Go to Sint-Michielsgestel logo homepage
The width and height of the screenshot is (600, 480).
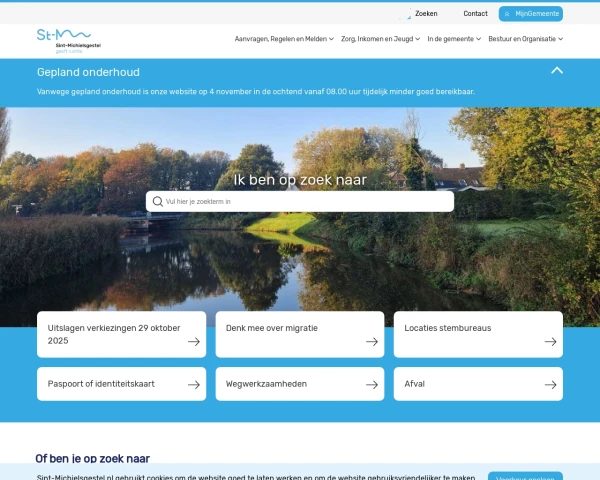pos(68,41)
